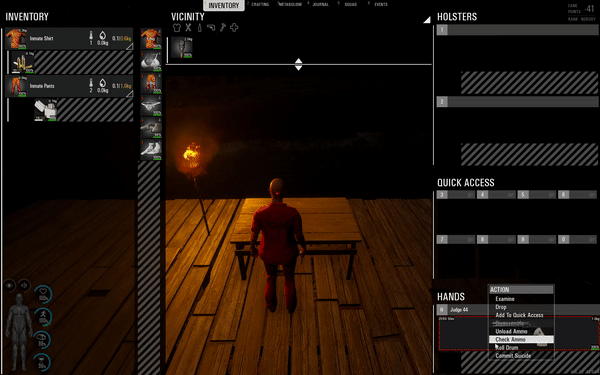Screen dimensions: 600x375
Task: Click the running stamina gauge icon
Action: tap(43, 317)
